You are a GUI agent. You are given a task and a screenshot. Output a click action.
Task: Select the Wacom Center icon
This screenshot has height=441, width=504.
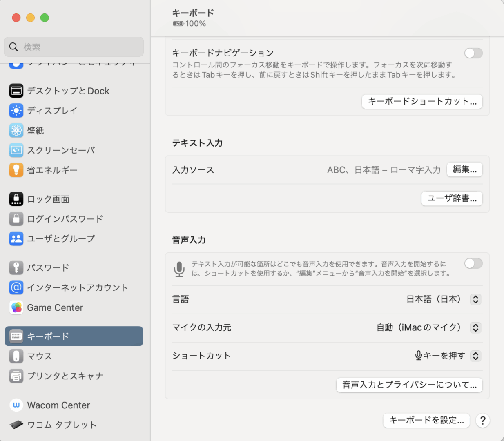pyautogui.click(x=16, y=405)
